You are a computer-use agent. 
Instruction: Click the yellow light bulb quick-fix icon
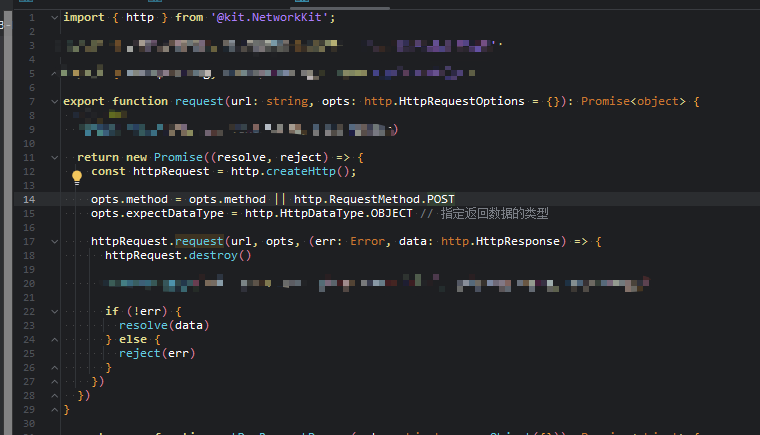tap(76, 176)
